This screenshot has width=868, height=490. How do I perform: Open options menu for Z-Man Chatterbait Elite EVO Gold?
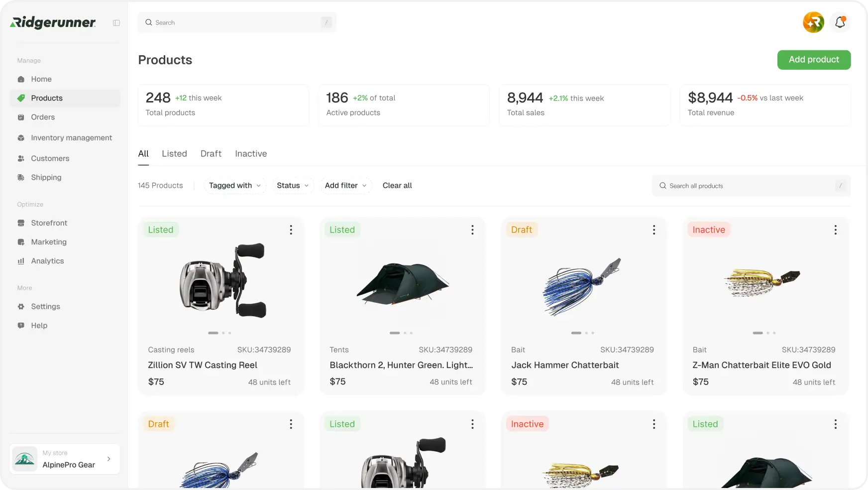click(836, 230)
